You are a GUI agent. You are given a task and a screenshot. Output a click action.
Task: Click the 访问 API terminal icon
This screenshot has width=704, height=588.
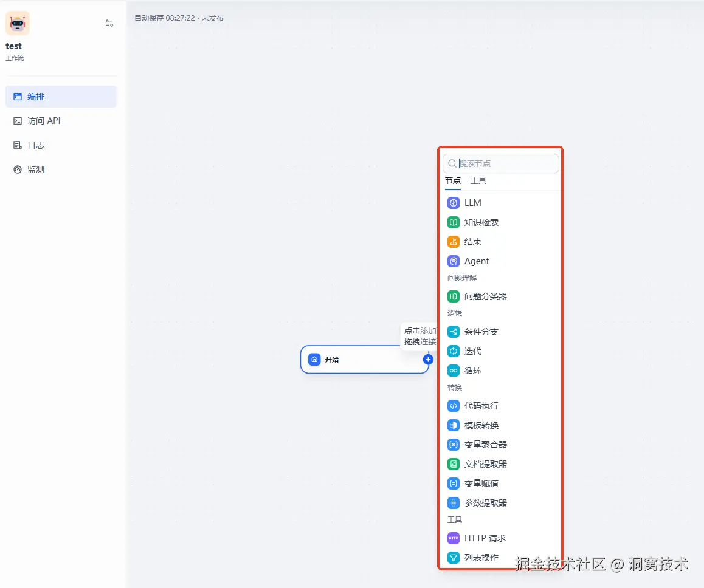click(x=18, y=121)
